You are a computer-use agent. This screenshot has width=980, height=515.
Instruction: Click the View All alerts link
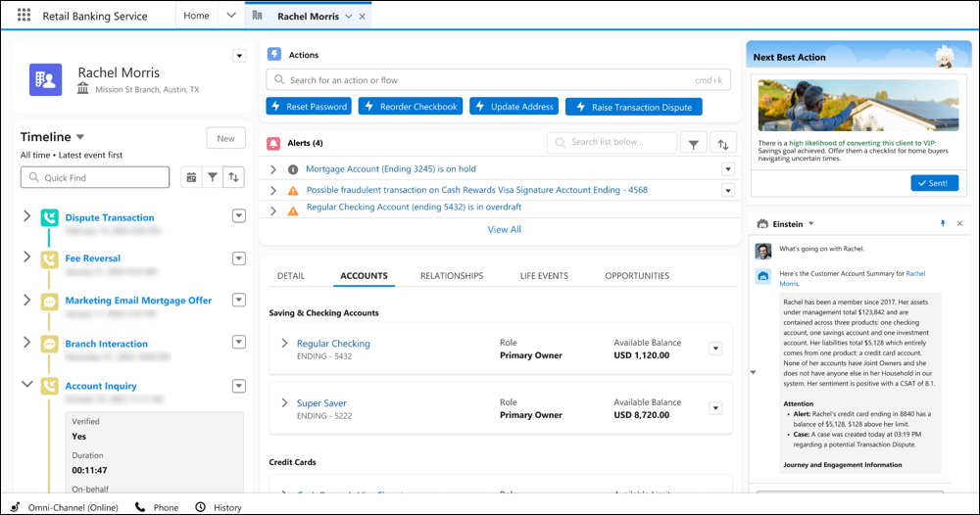pos(505,230)
